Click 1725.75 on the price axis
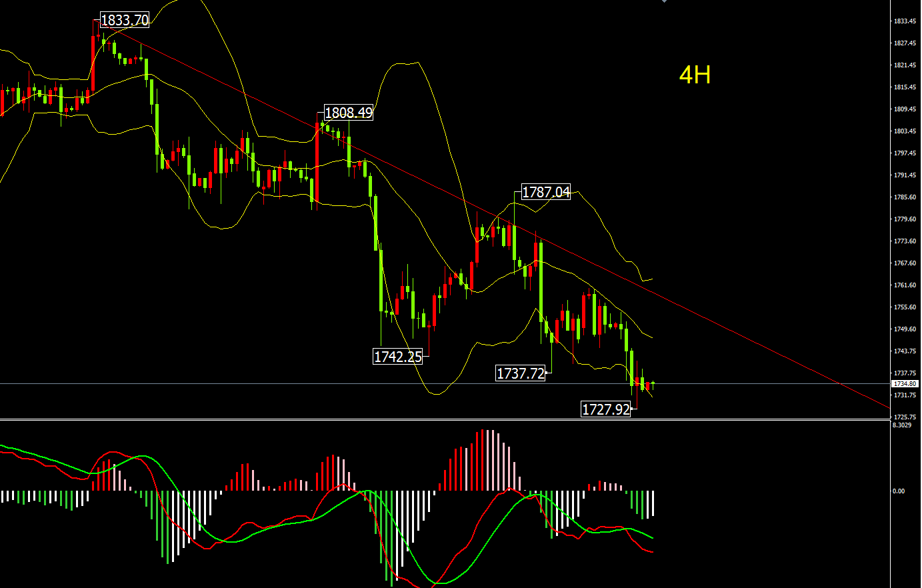This screenshot has height=588, width=922. (x=905, y=417)
